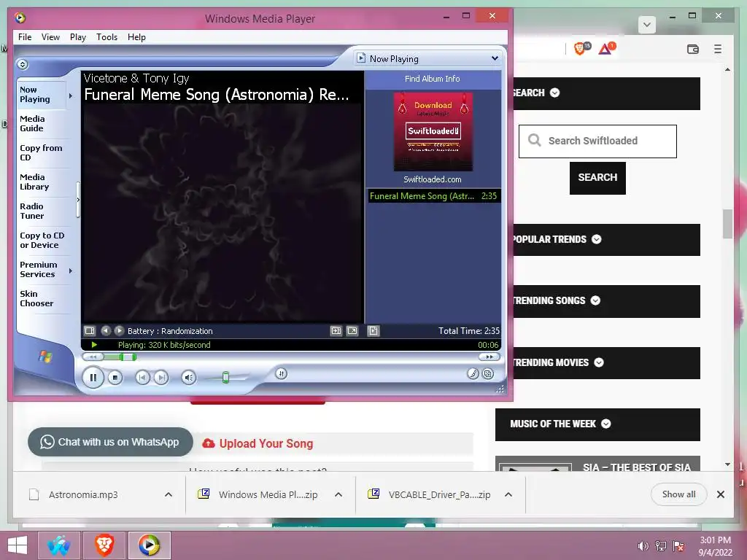Click Show all downloads button
747x560 pixels.
pos(678,494)
